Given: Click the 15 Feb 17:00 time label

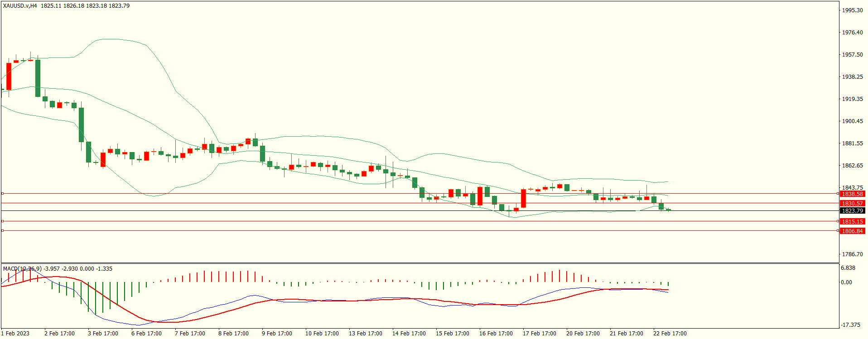Looking at the screenshot, I should coord(452,334).
